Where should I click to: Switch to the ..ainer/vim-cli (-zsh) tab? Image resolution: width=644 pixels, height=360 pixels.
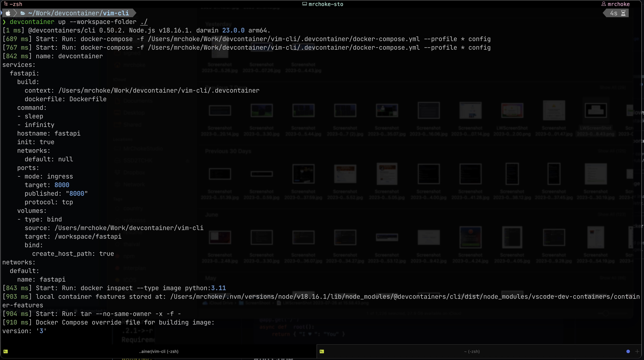pyautogui.click(x=158, y=351)
